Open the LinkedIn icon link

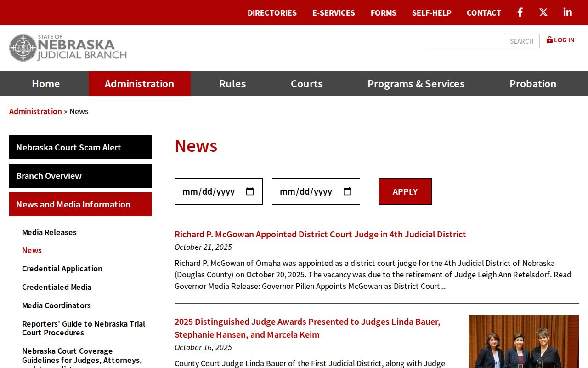point(568,12)
